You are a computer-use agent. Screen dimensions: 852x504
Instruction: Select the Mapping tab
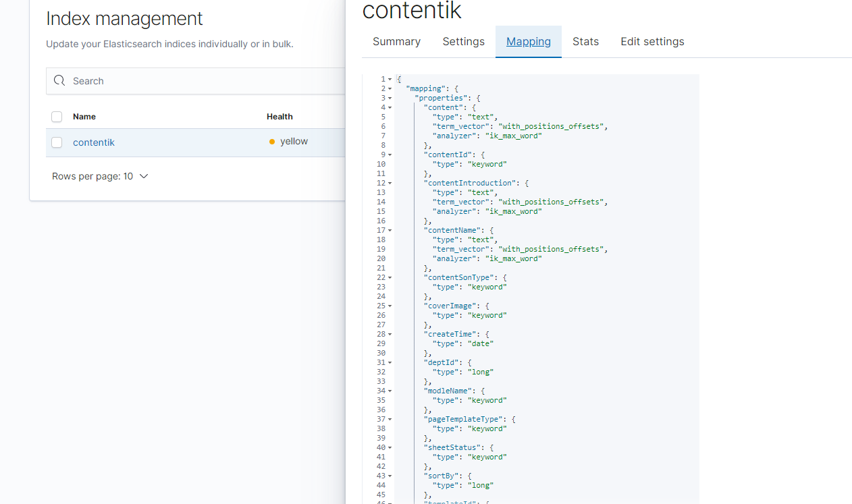tap(529, 42)
